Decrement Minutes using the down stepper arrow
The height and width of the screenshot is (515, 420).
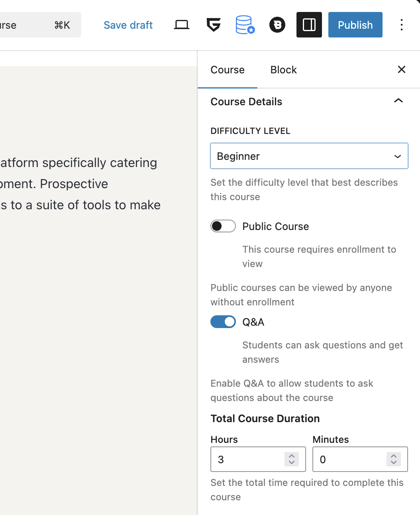(x=393, y=463)
